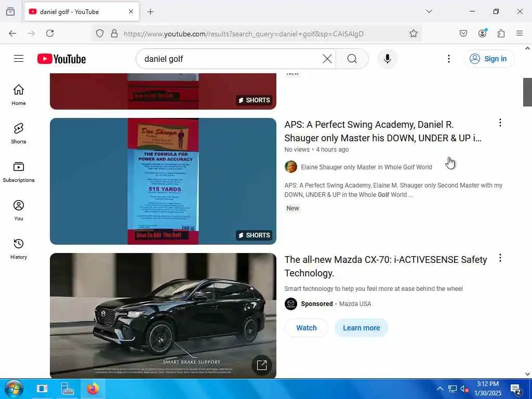The width and height of the screenshot is (532, 399).
Task: Reload the page with the refresh icon
Action: point(50,33)
